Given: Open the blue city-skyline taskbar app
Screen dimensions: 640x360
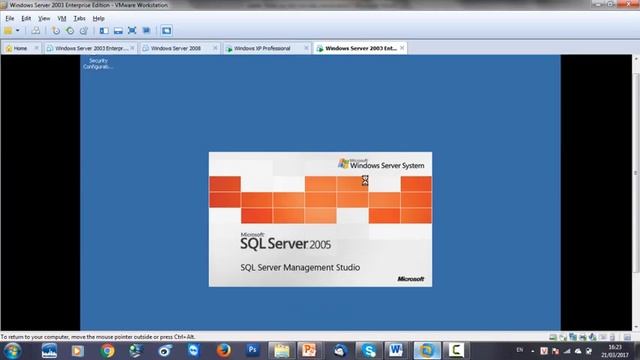Looking at the screenshot, I should point(49,351).
